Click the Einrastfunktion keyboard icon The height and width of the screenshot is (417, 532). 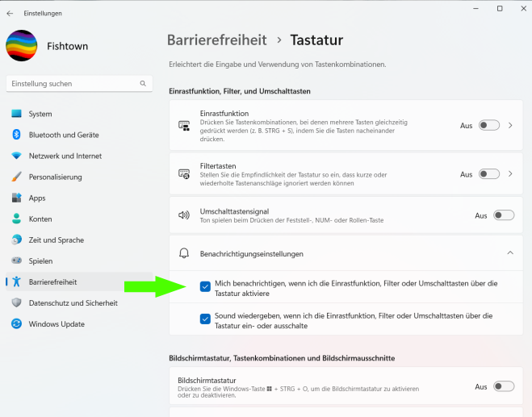(x=184, y=126)
